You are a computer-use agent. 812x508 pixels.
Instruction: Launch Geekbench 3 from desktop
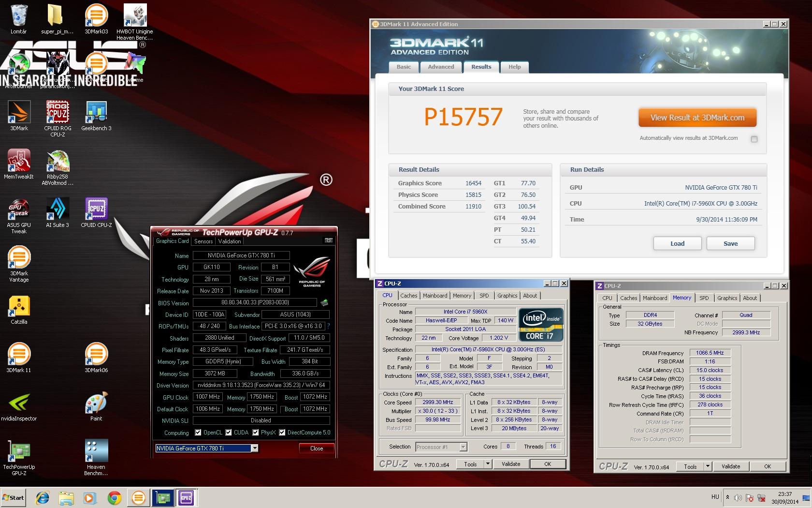coord(96,116)
